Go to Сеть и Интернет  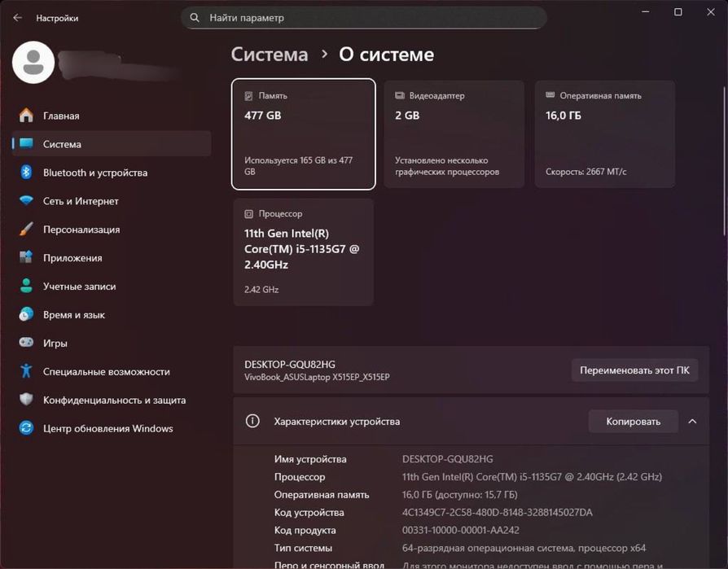pyautogui.click(x=112, y=200)
